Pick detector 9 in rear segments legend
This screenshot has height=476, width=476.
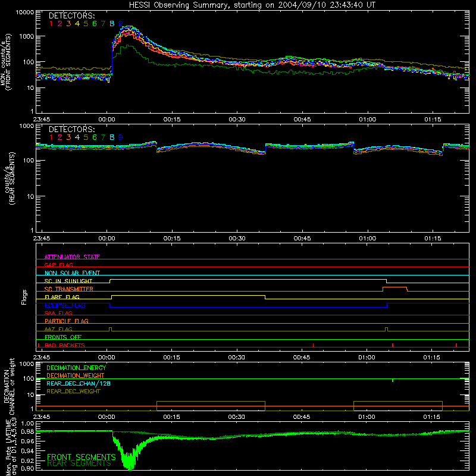(121, 137)
